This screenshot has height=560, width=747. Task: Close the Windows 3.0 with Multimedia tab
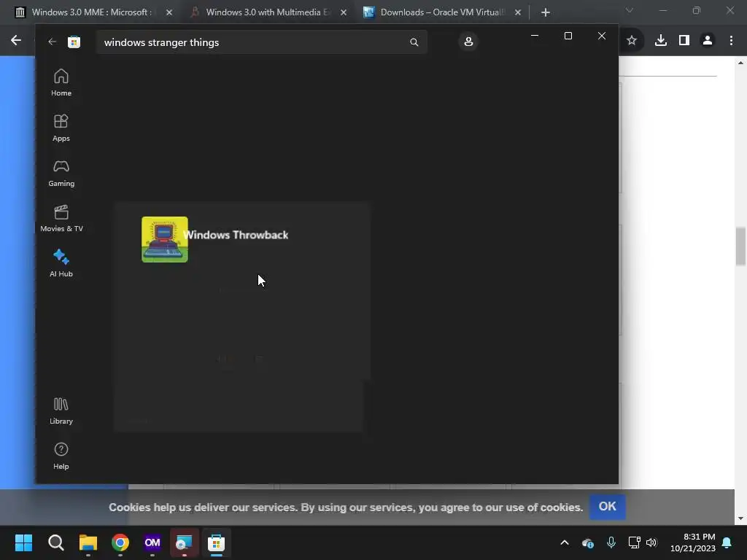coord(344,12)
